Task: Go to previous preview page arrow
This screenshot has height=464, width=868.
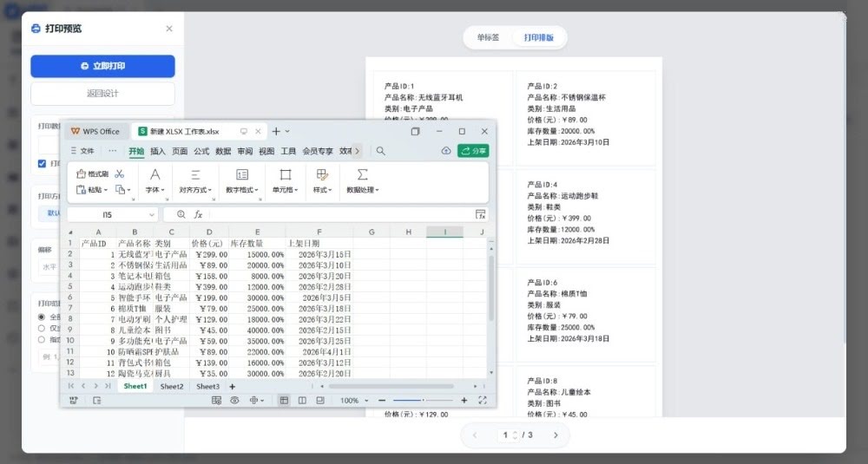Action: (475, 435)
